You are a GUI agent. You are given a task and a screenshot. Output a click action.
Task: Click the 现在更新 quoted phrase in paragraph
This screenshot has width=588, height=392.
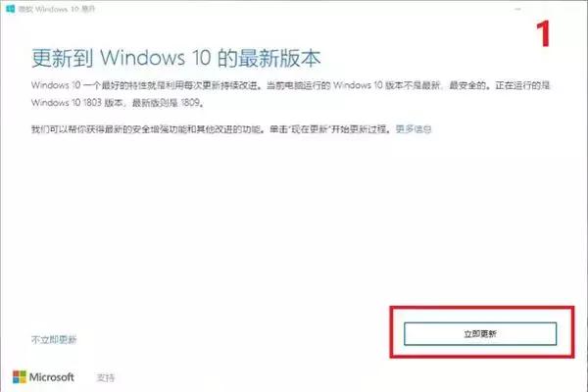[x=310, y=129]
